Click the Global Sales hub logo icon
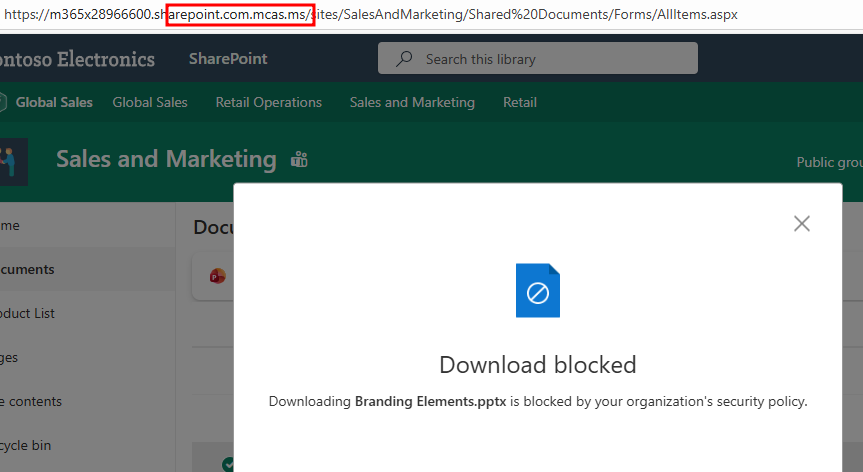The image size is (863, 472). (3, 102)
